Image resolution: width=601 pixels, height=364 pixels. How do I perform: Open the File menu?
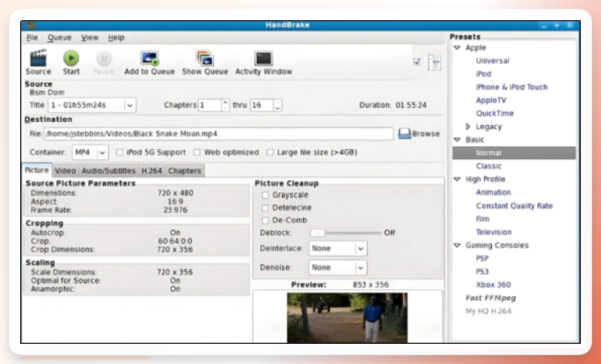(32, 38)
